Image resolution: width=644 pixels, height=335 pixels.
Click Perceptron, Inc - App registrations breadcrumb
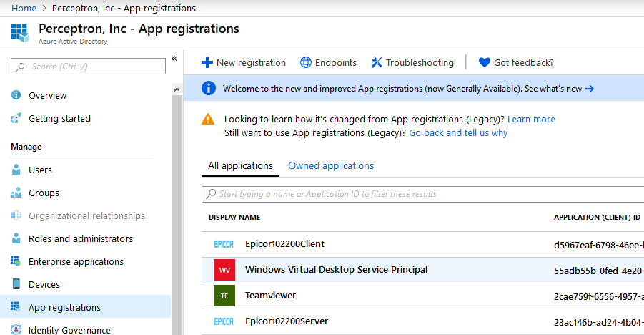(x=124, y=8)
